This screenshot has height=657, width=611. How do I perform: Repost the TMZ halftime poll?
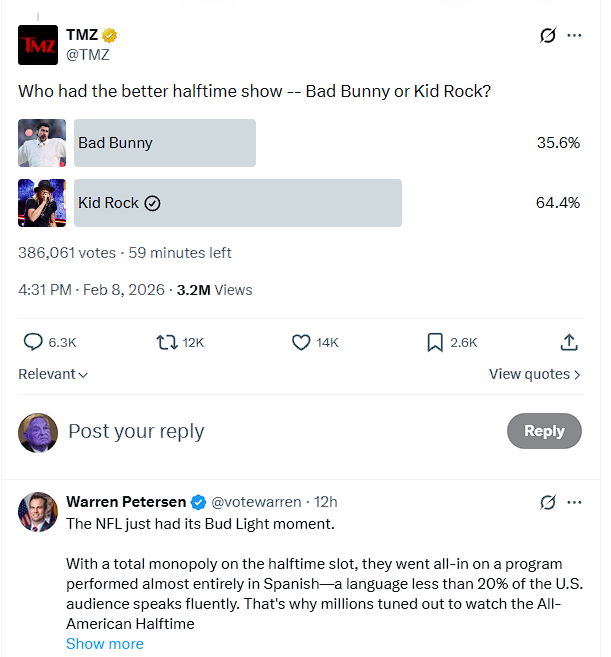(x=168, y=342)
